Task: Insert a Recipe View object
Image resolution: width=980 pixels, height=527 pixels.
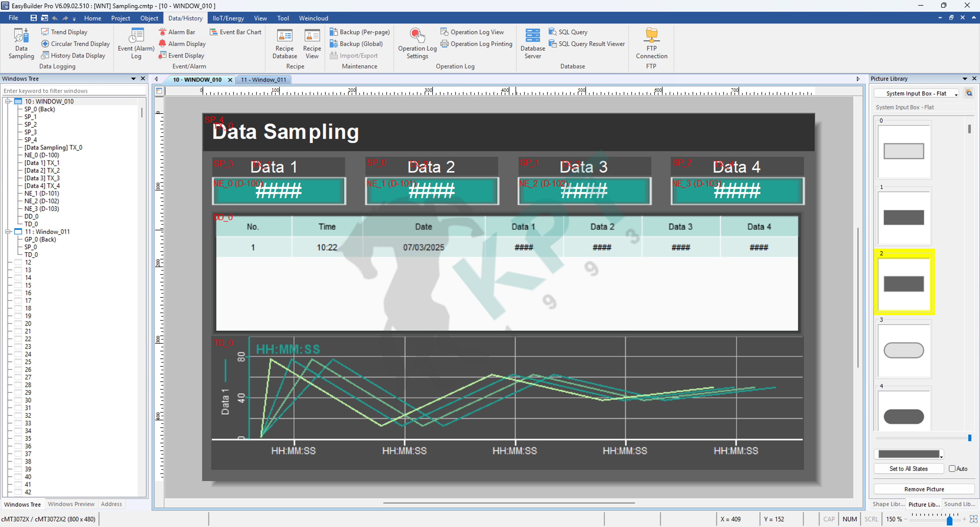Action: click(312, 43)
